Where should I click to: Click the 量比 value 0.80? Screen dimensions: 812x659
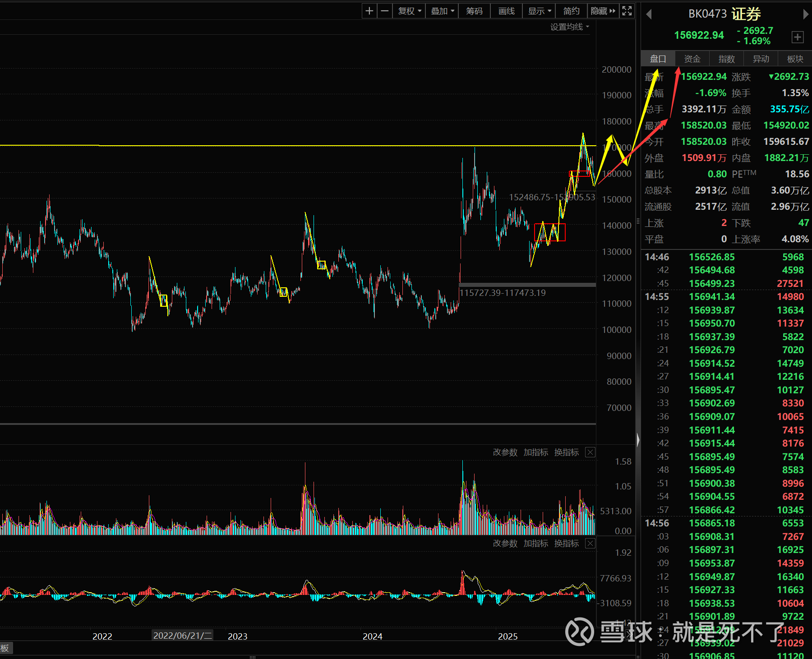(717, 174)
